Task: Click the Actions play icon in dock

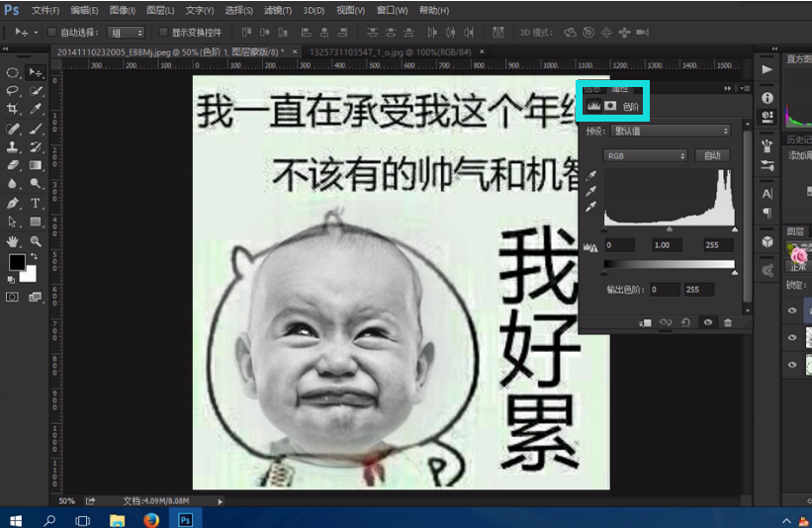Action: click(767, 69)
